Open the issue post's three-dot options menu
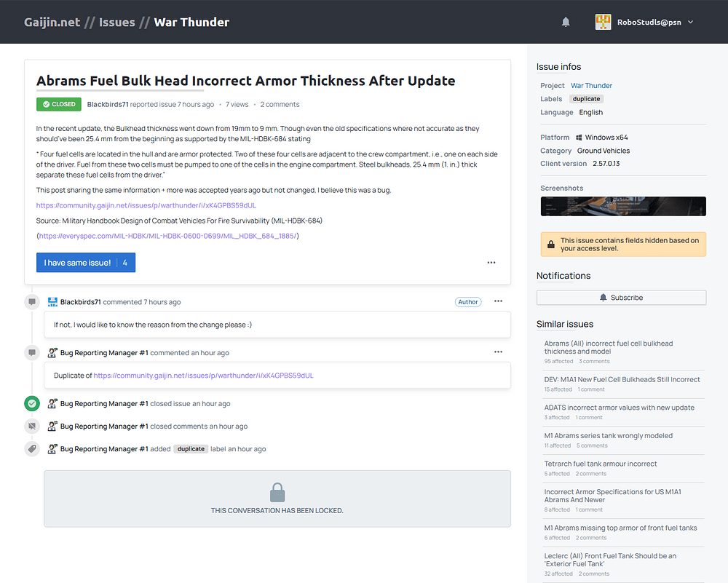The height and width of the screenshot is (583, 728). (491, 263)
